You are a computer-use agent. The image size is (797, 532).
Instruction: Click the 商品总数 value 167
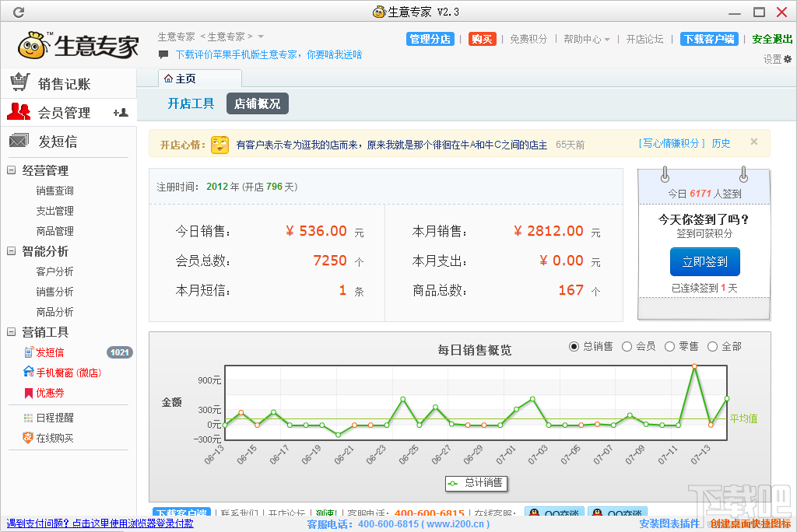571,290
